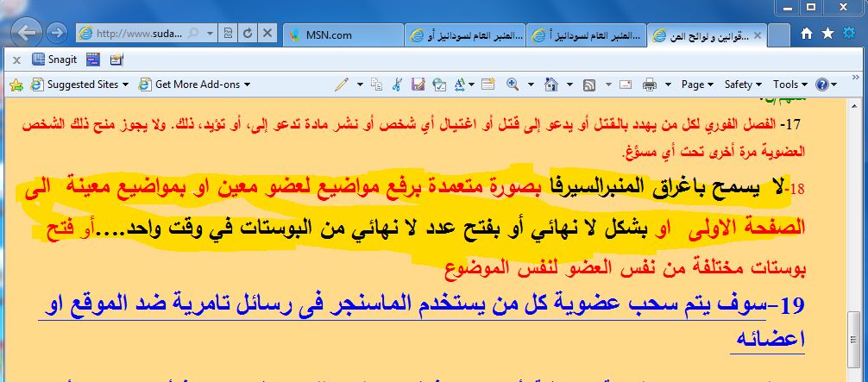Click the globe with checkmark icon
Image resolution: width=868 pixels, height=382 pixels.
click(439, 85)
